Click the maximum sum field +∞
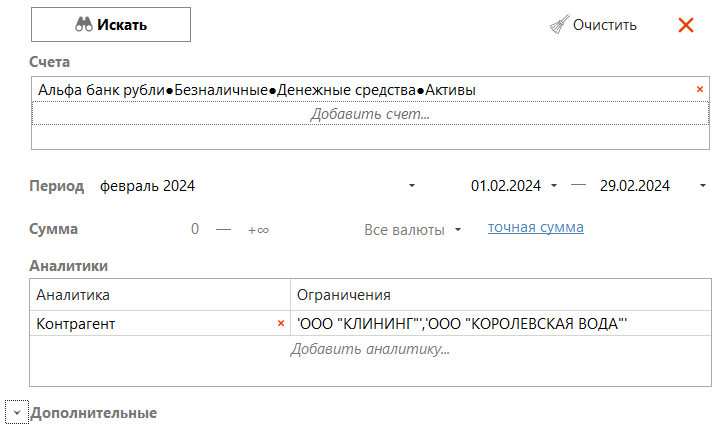The image size is (719, 441). point(258,229)
